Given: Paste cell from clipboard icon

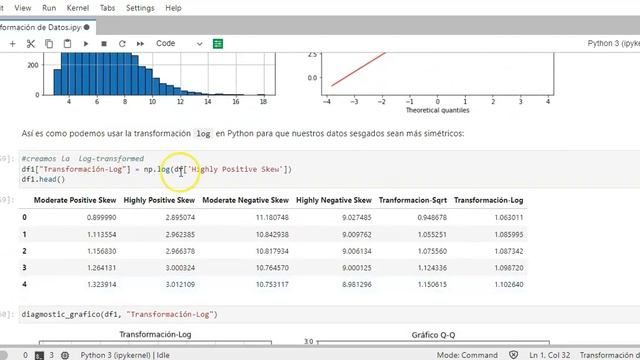Looking at the screenshot, I should pyautogui.click(x=67, y=44).
